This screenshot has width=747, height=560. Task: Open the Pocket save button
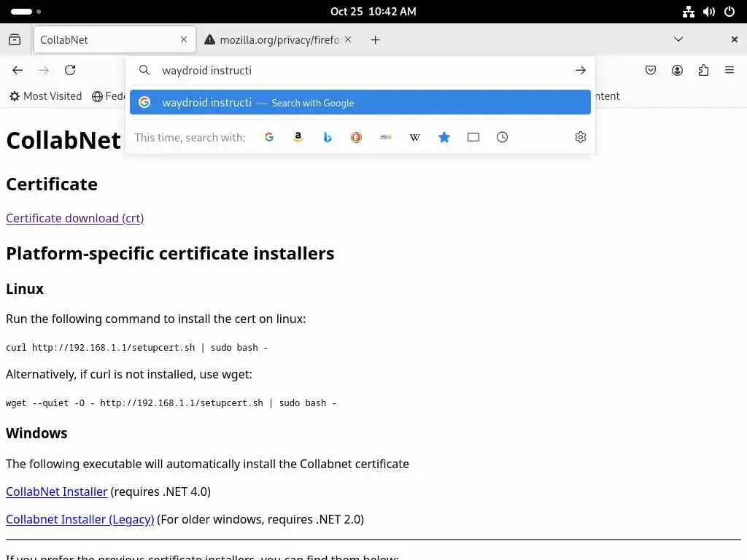[650, 71]
